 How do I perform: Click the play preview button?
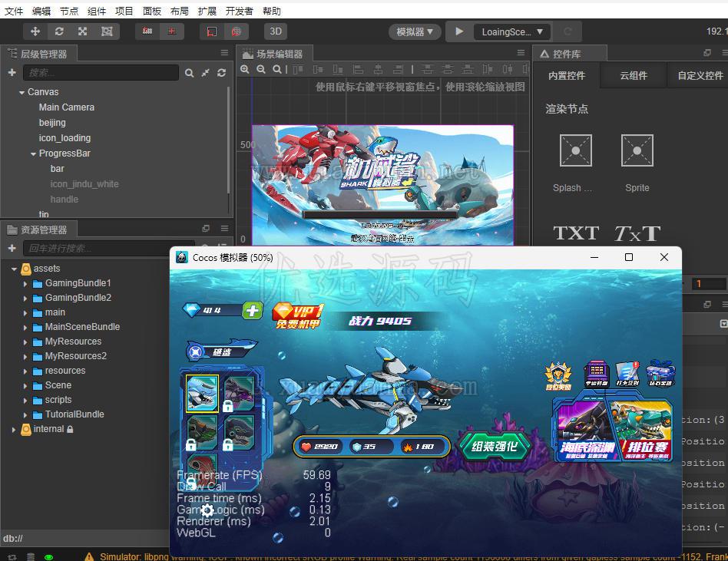pyautogui.click(x=459, y=31)
